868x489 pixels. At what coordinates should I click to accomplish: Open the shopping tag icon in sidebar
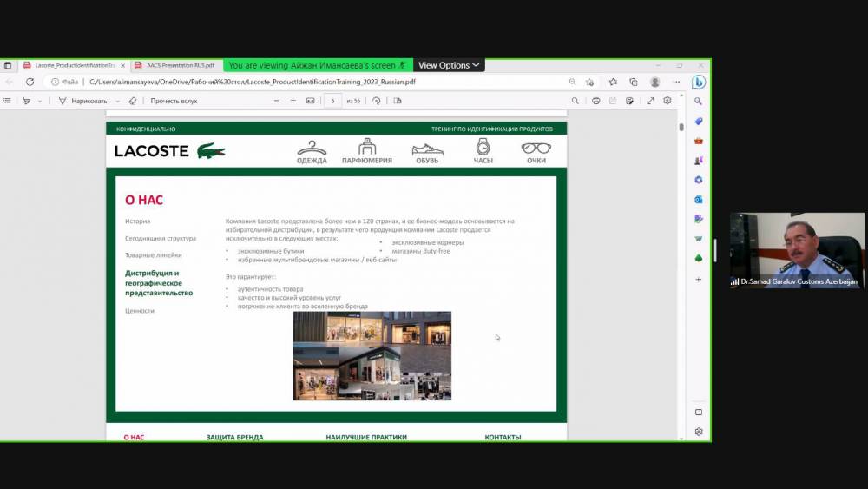(x=699, y=122)
